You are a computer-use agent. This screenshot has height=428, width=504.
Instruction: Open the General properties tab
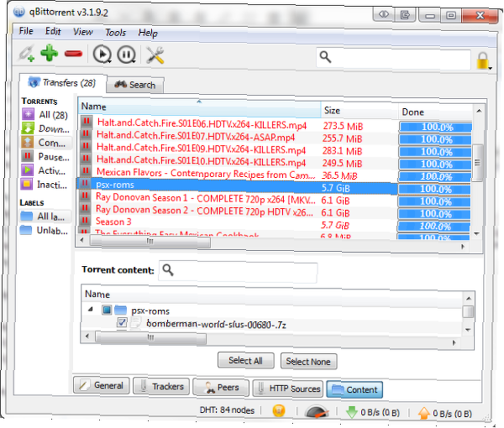(101, 385)
